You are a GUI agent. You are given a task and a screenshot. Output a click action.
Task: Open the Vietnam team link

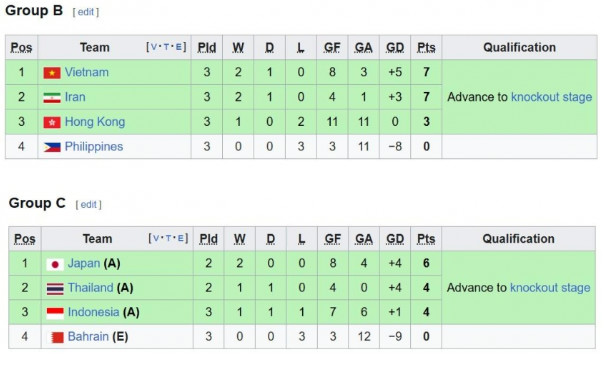[87, 72]
